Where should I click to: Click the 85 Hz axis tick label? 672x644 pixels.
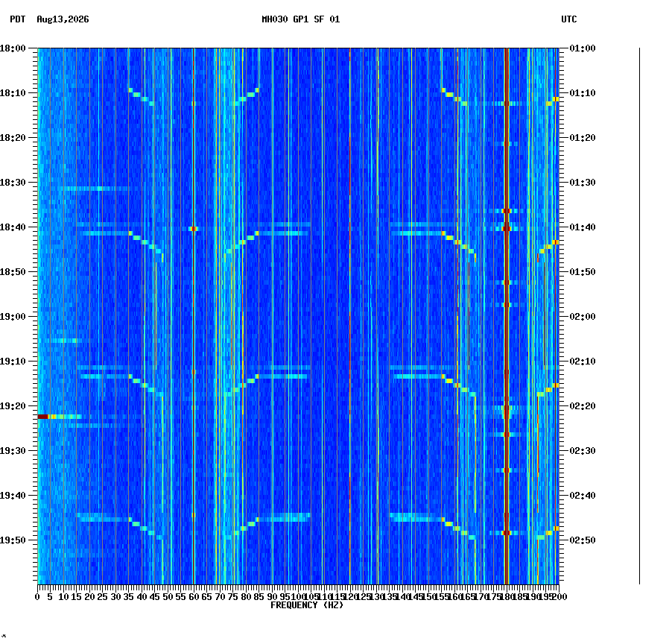(259, 597)
